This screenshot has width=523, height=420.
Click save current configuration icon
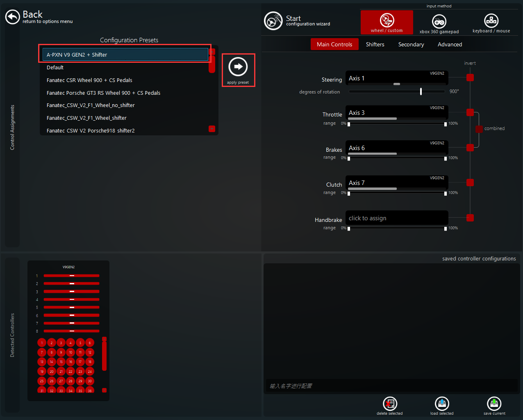click(x=494, y=404)
